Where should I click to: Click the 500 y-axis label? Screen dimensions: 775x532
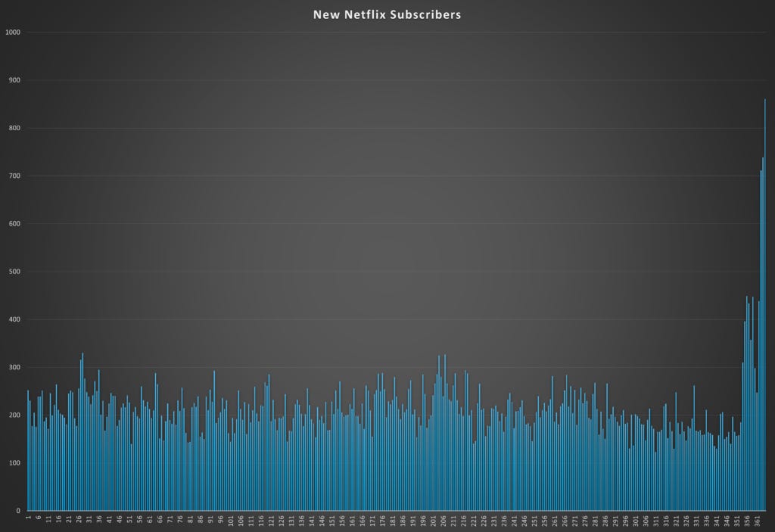click(x=14, y=272)
